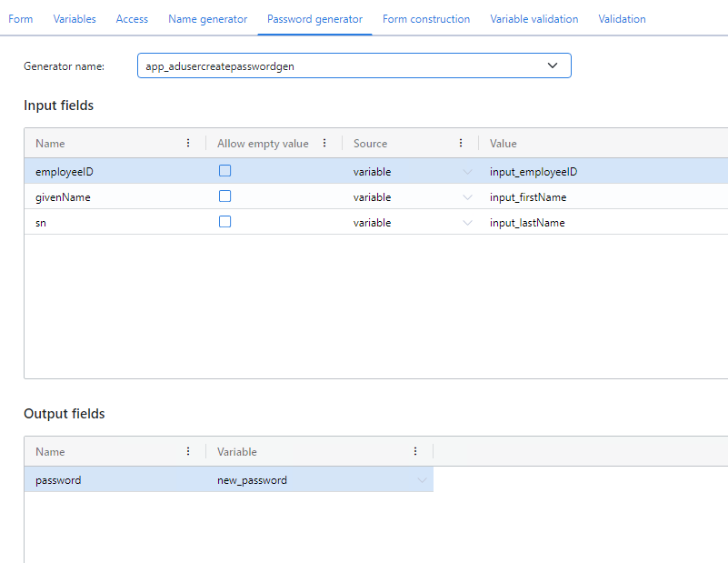The height and width of the screenshot is (563, 728).
Task: Switch to the Variables tab
Action: click(75, 19)
